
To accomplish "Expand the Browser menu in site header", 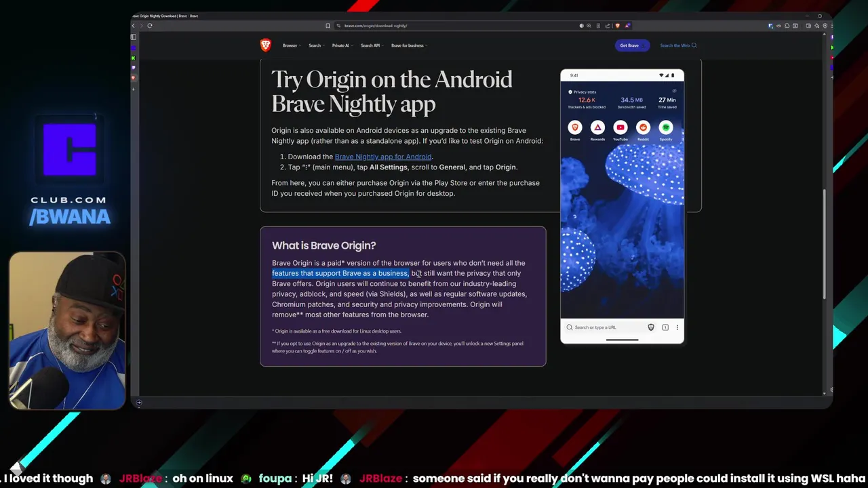I will click(292, 45).
